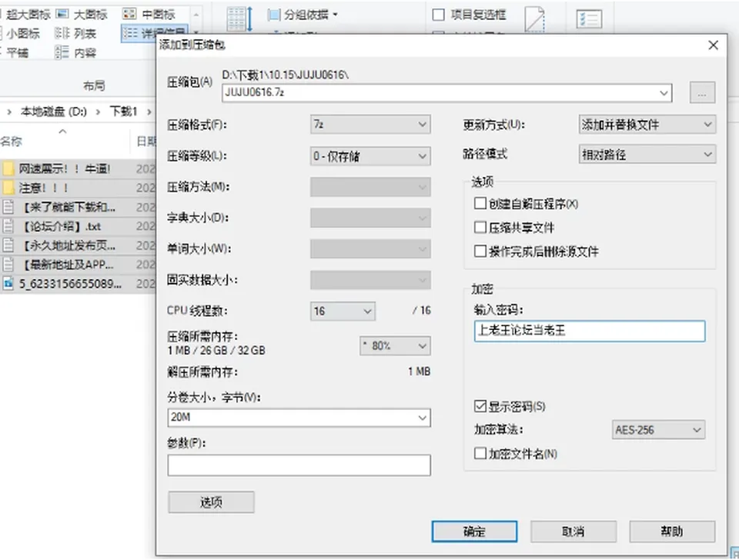Viewport: 739px width, 560px height.
Task: Click the text file icon of 【论坛介绍】.txt
Action: tap(8, 227)
